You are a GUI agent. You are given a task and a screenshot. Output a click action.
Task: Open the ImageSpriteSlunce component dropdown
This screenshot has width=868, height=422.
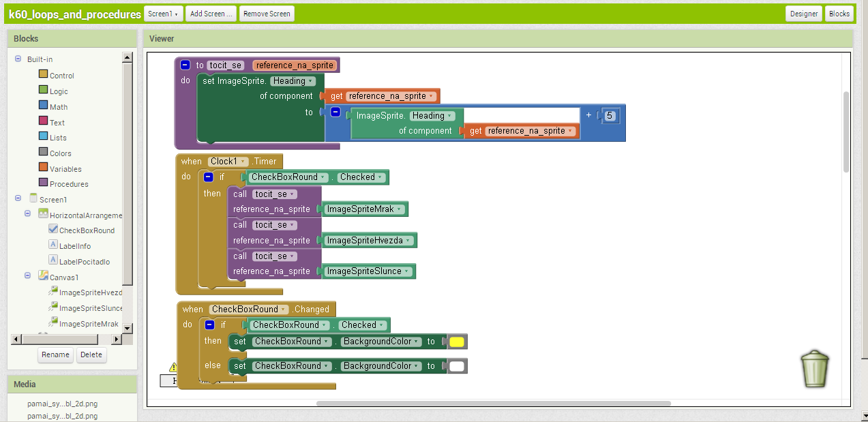tap(368, 271)
